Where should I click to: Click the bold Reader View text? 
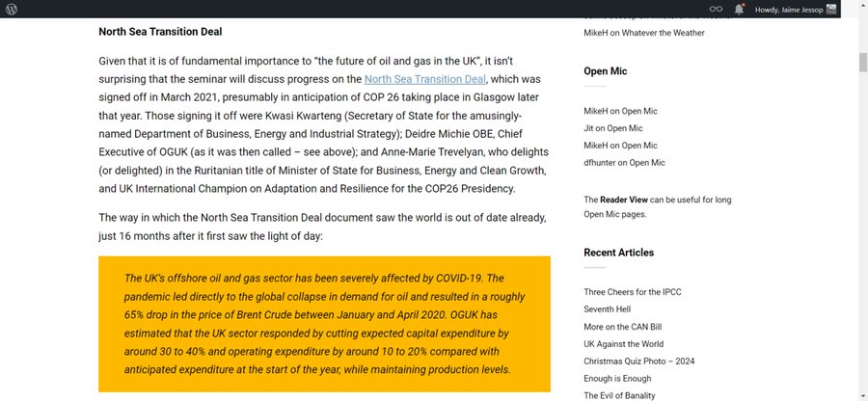[624, 200]
